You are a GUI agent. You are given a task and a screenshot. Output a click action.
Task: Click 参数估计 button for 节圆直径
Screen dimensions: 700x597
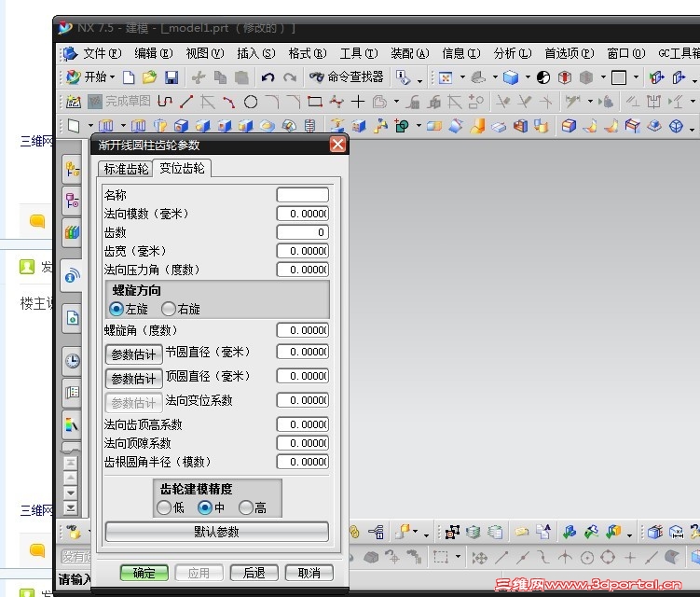pos(133,354)
